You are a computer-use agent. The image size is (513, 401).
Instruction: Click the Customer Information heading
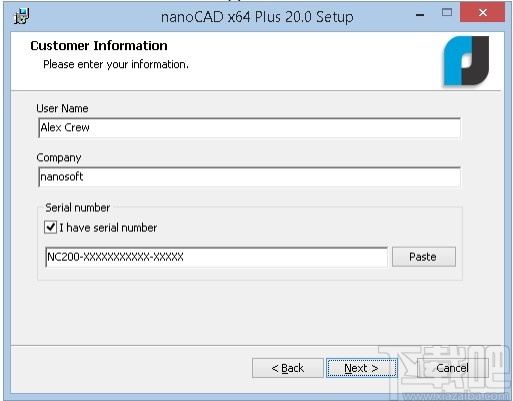(x=99, y=46)
